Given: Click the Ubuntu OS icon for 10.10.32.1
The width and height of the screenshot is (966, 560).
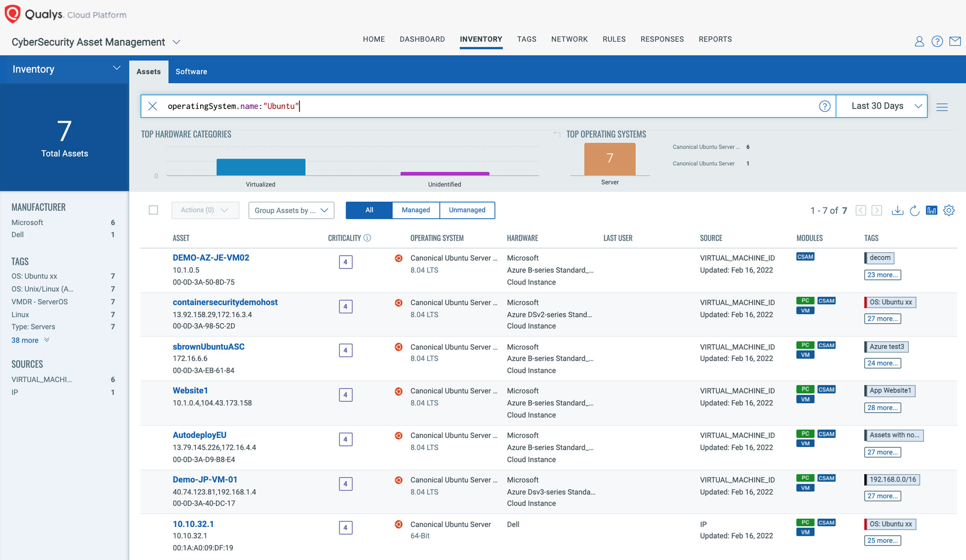Looking at the screenshot, I should (x=398, y=524).
